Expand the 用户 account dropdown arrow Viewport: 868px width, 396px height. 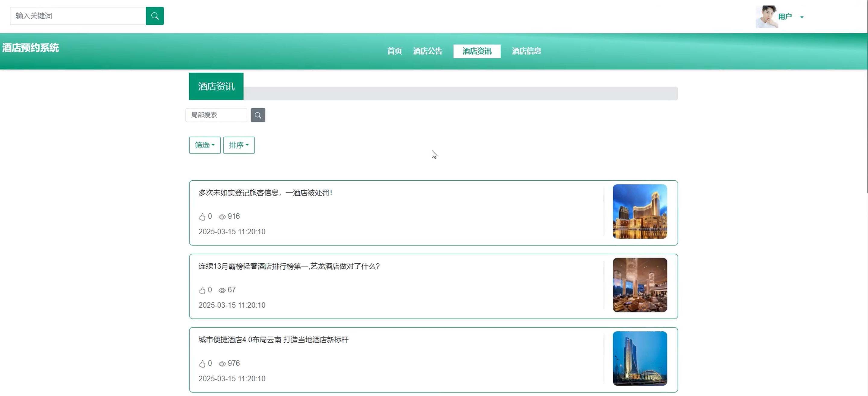(x=802, y=17)
